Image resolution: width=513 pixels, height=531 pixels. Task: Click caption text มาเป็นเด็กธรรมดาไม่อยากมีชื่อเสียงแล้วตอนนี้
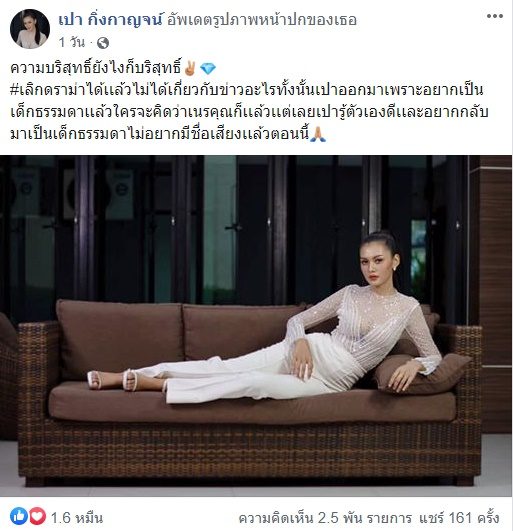(x=160, y=134)
